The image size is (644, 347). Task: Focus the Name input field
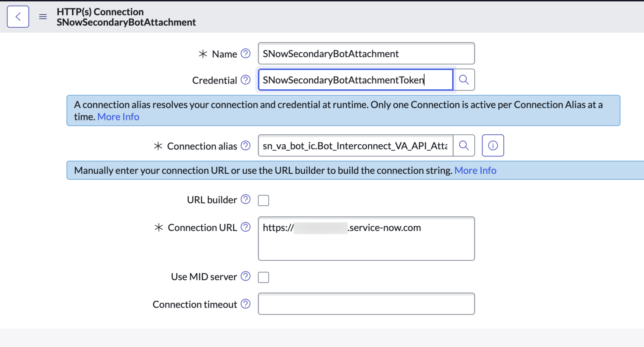pyautogui.click(x=366, y=53)
